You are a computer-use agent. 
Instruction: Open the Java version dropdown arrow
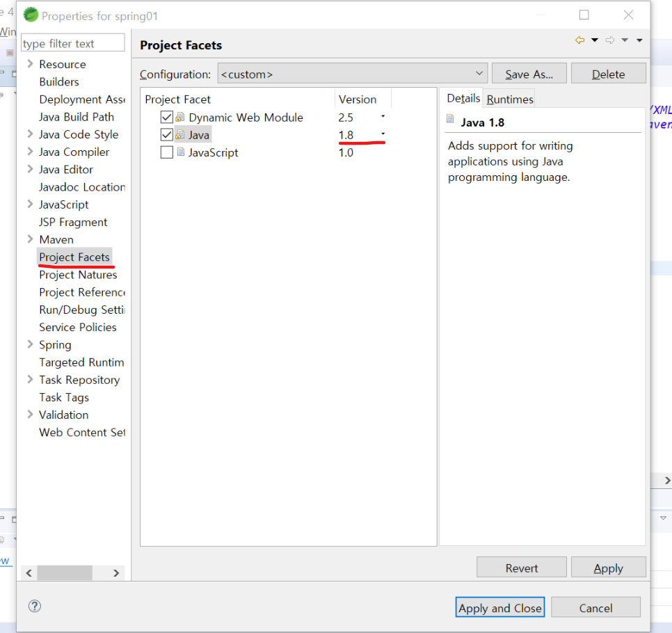coord(383,134)
